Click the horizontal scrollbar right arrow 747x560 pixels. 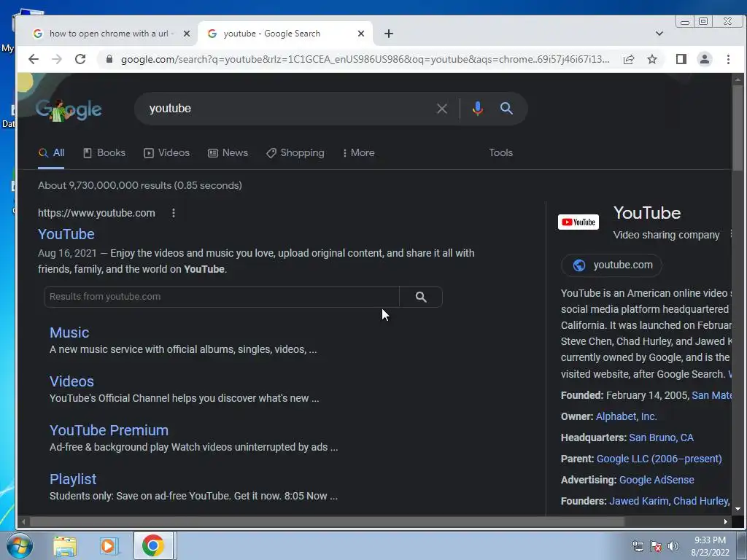tap(725, 521)
